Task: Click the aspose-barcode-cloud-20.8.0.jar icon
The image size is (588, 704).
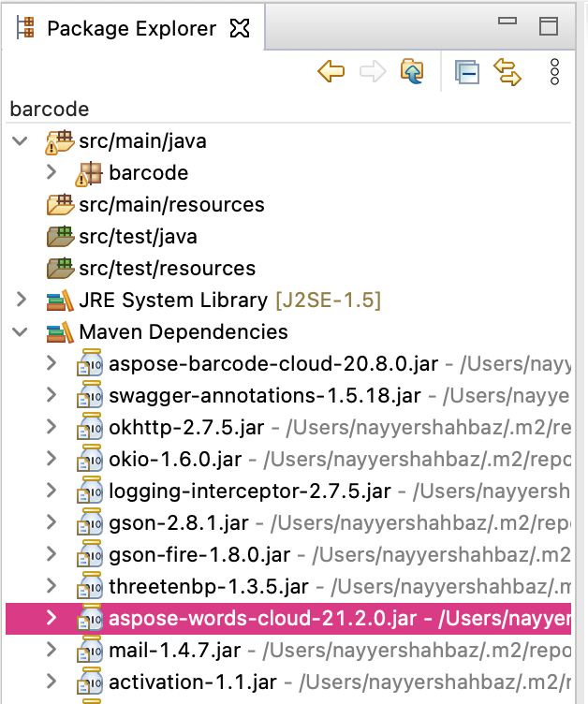Action: point(91,364)
